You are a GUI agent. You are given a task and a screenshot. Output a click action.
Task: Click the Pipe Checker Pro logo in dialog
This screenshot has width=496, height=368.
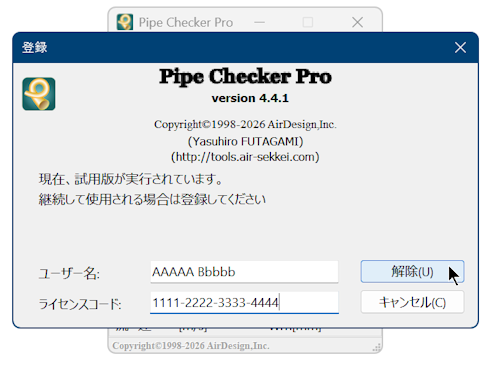[39, 94]
